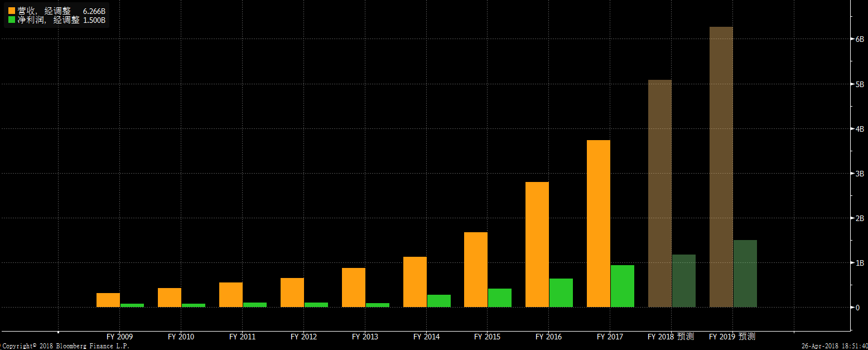Select the FY 2015 green net profit bar
The height and width of the screenshot is (350, 868).
[x=499, y=298]
